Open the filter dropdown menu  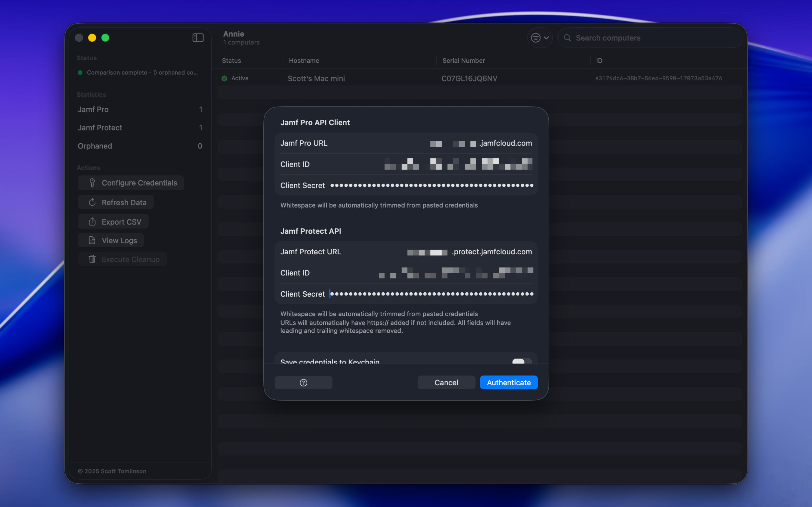click(x=540, y=38)
